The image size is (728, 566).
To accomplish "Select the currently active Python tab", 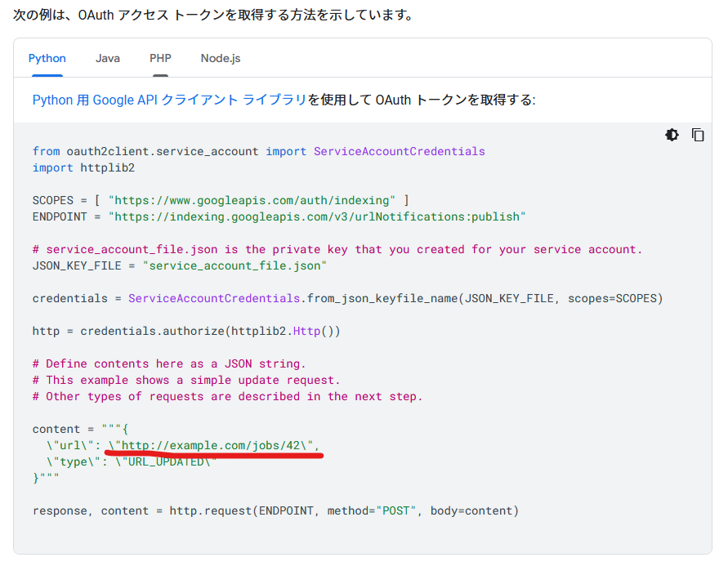I will click(x=47, y=58).
